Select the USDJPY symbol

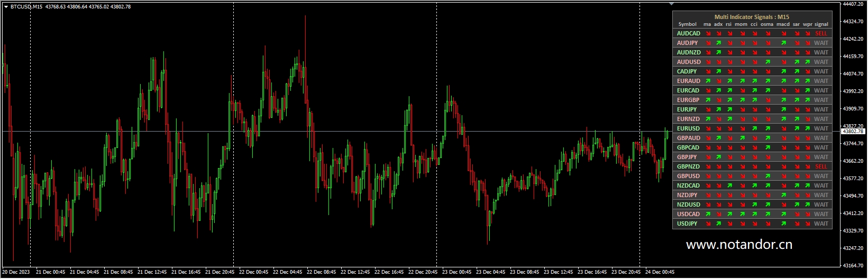pyautogui.click(x=687, y=224)
